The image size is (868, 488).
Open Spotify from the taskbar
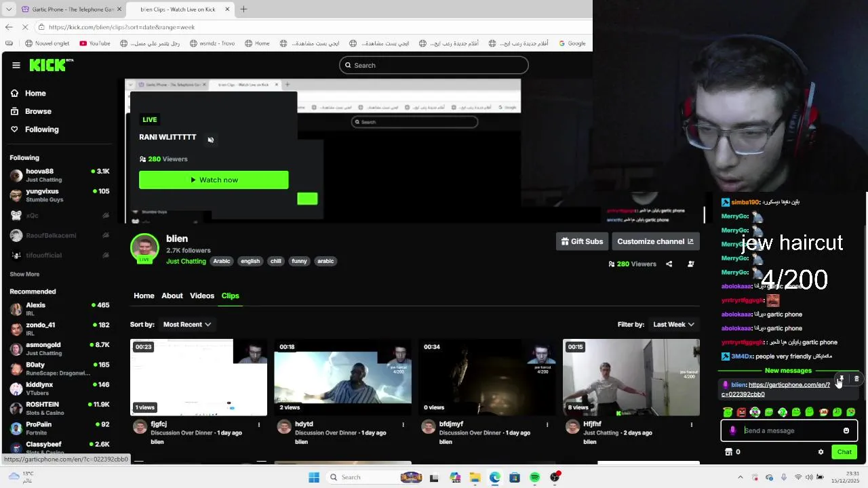[x=535, y=477]
